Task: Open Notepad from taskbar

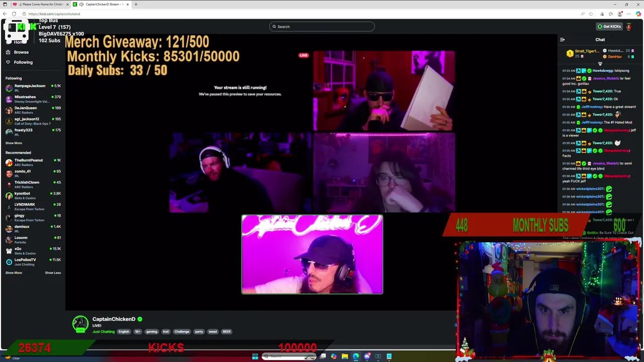Action: (389, 356)
